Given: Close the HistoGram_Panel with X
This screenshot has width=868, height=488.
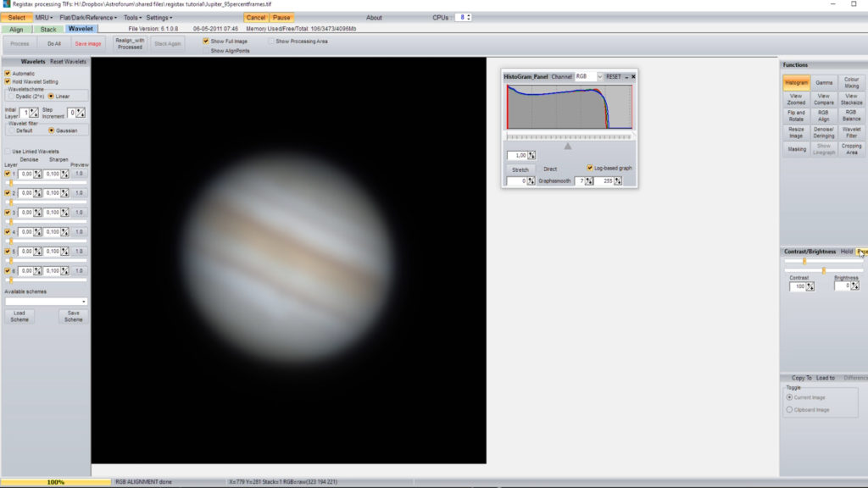Looking at the screenshot, I should point(633,77).
